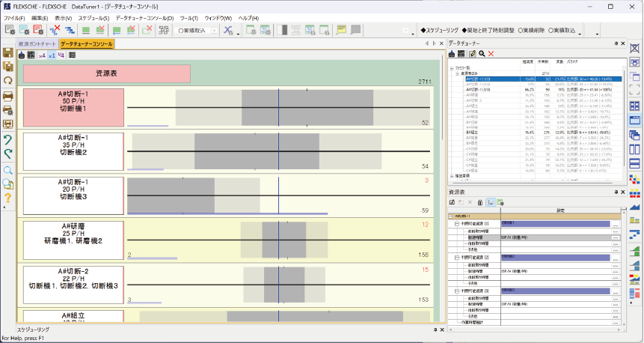The width and height of the screenshot is (644, 343).
Task: Click the A#研磨 25 P/H resource box
Action: (x=73, y=241)
